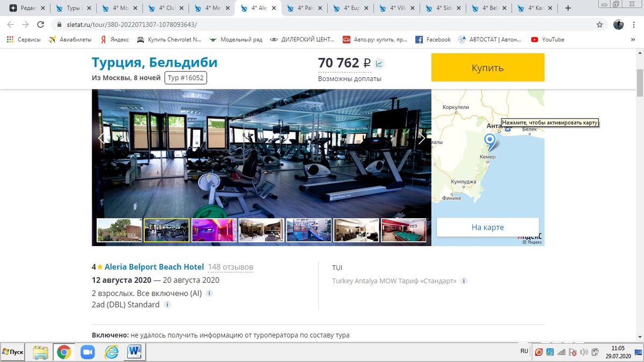The width and height of the screenshot is (644, 362).
Task: Click info icon near «2ad (DBL) Standard»
Action: tap(167, 305)
